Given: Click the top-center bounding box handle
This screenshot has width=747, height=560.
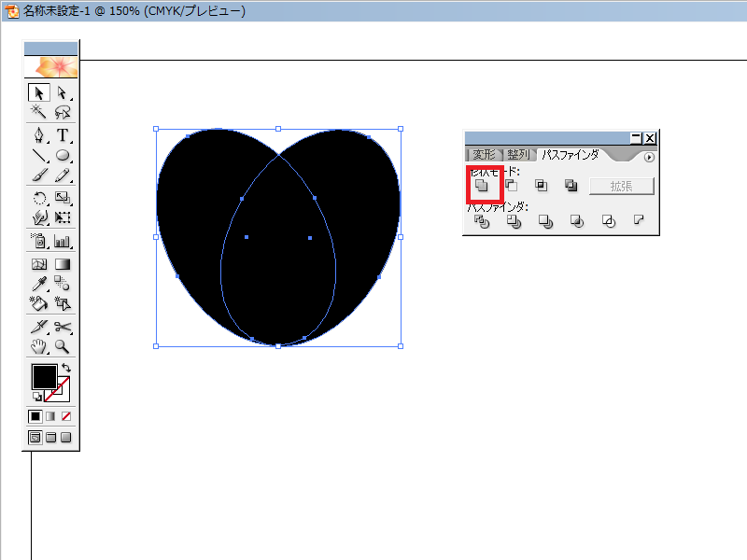Looking at the screenshot, I should point(278,129).
